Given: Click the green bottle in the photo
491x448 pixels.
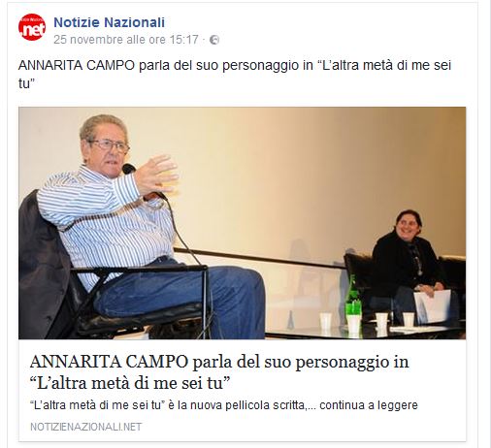Looking at the screenshot, I should tap(352, 304).
